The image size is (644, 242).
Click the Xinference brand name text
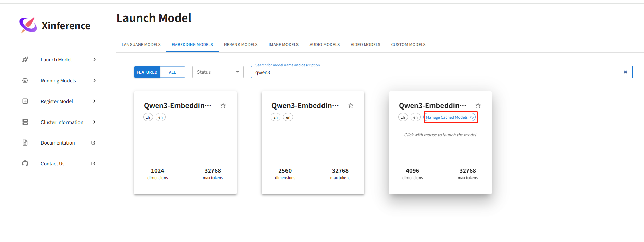point(66,26)
